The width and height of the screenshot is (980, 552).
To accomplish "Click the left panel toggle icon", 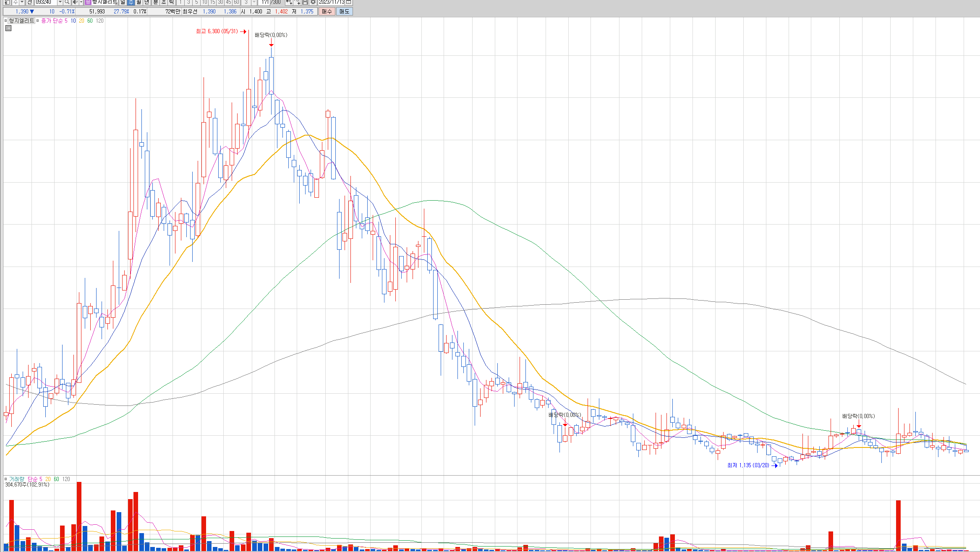I will pyautogui.click(x=7, y=2).
